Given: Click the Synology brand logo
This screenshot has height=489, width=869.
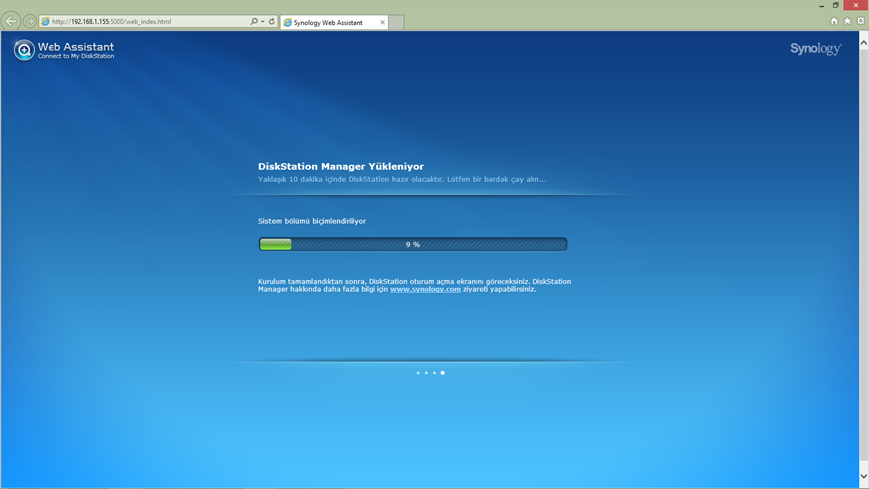Looking at the screenshot, I should coord(815,49).
